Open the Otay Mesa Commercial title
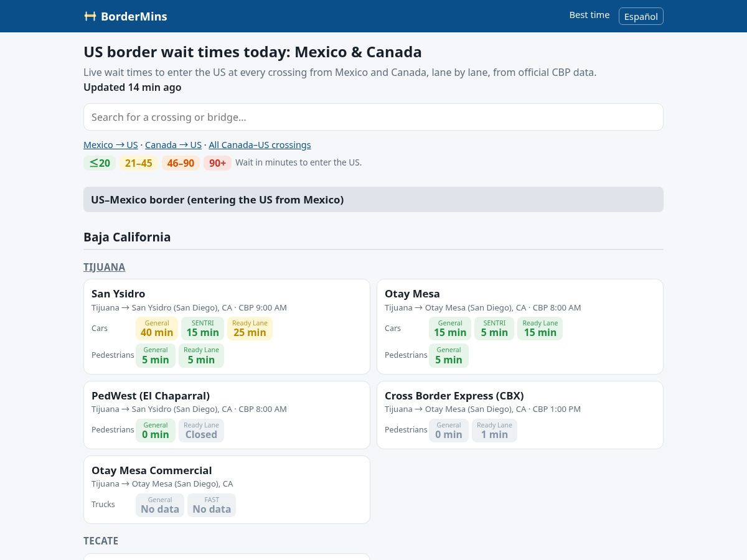747x560 pixels. click(152, 470)
